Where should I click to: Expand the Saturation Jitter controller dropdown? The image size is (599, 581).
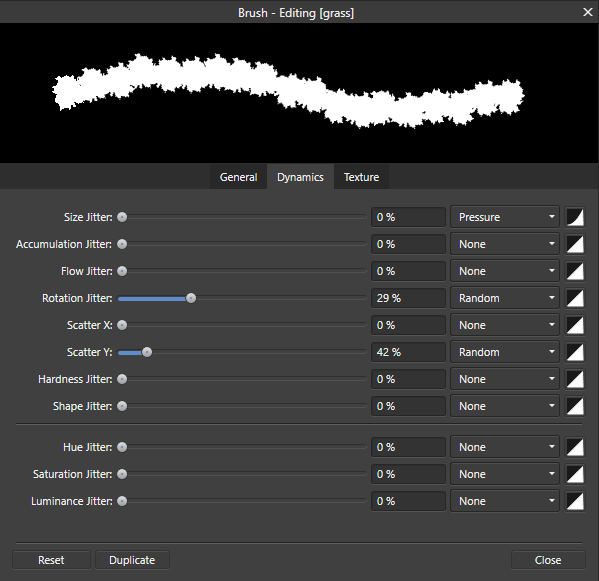point(505,474)
